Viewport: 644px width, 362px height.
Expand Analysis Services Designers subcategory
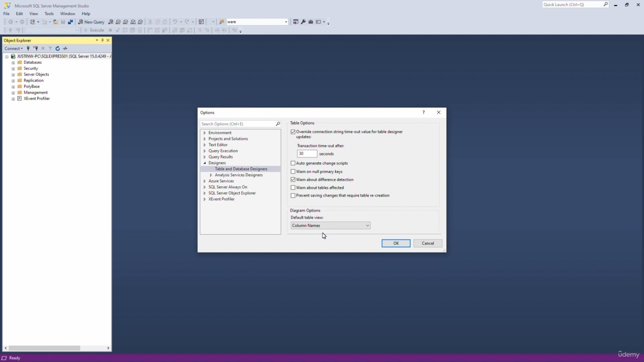[x=211, y=175]
